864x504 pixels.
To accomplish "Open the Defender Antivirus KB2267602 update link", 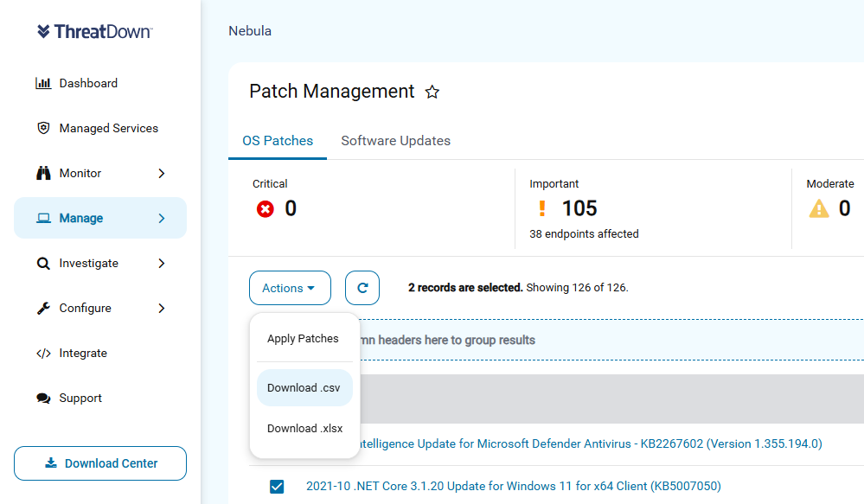I will coord(591,444).
